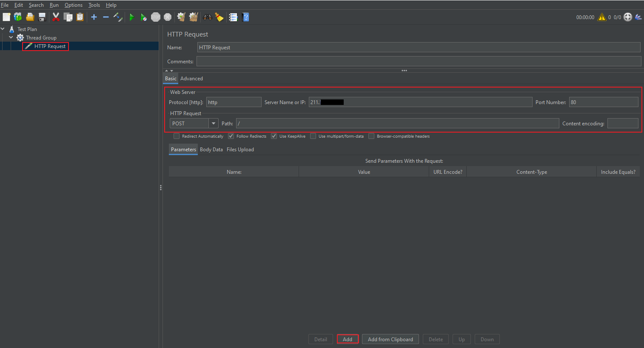The image size is (644, 348).
Task: Click the JMeter feather logo icon
Action: (x=638, y=17)
